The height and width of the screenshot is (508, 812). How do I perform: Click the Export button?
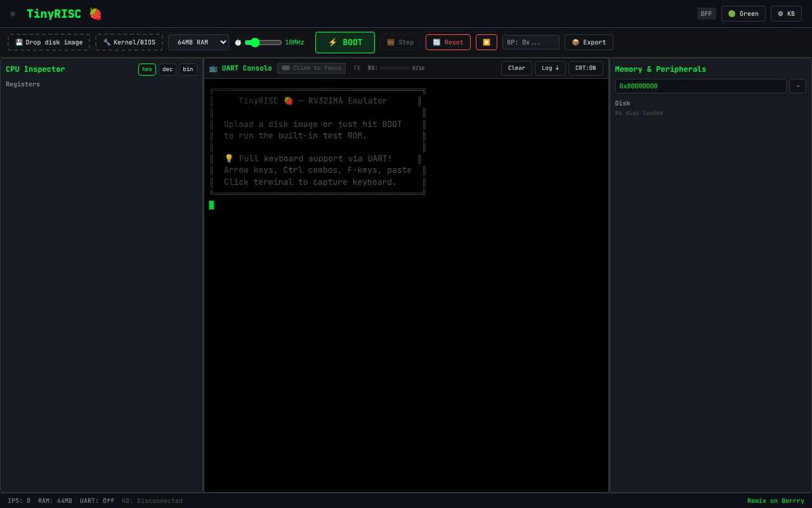[589, 43]
